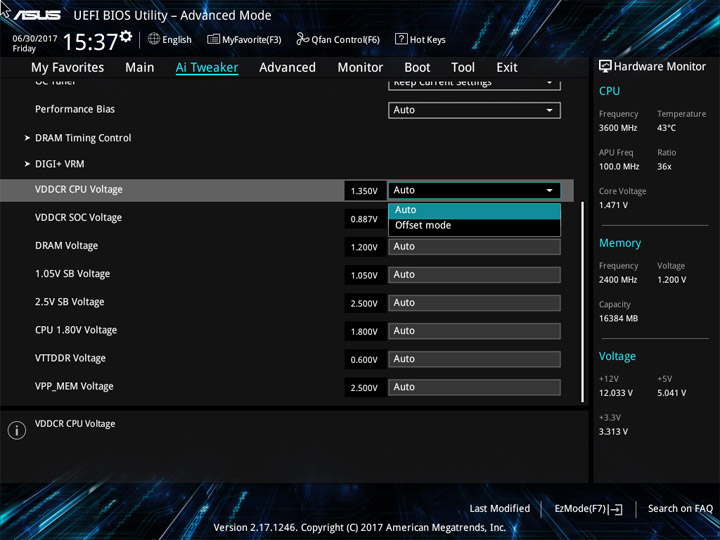The image size is (720, 540).
Task: Click the VPP_MEM 2.500V value
Action: pyautogui.click(x=365, y=388)
